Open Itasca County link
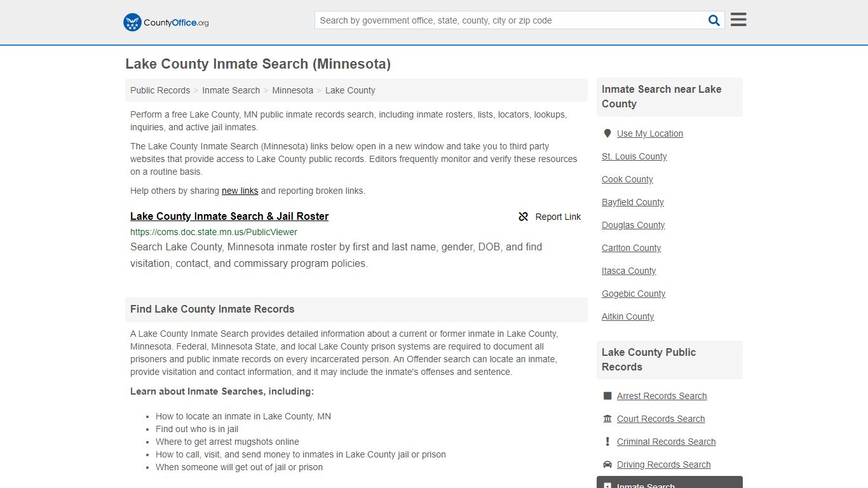This screenshot has width=868, height=488. tap(628, 271)
